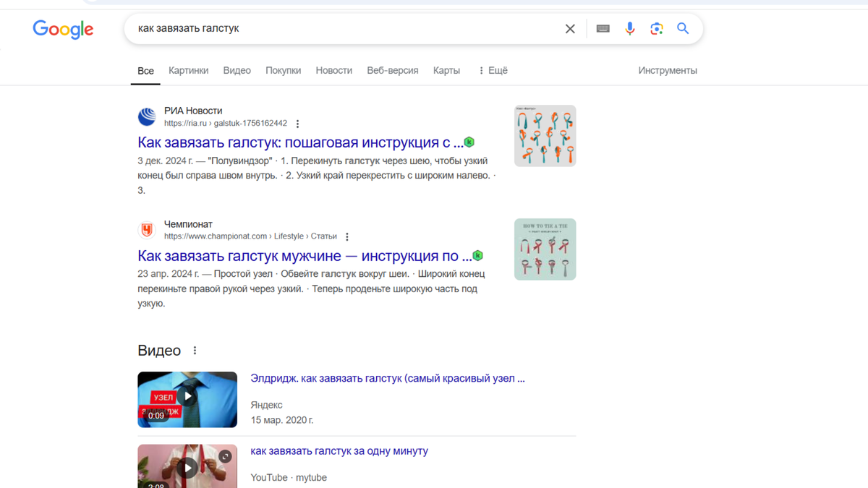The height and width of the screenshot is (488, 868).
Task: Open three-dot menu for РИА Новости result
Action: (297, 124)
